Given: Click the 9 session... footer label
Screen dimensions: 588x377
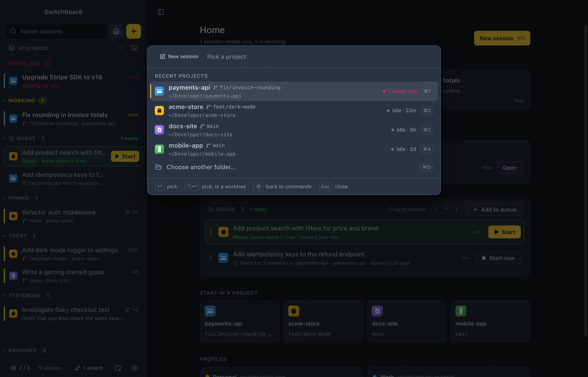Looking at the screenshot, I should click(52, 368).
